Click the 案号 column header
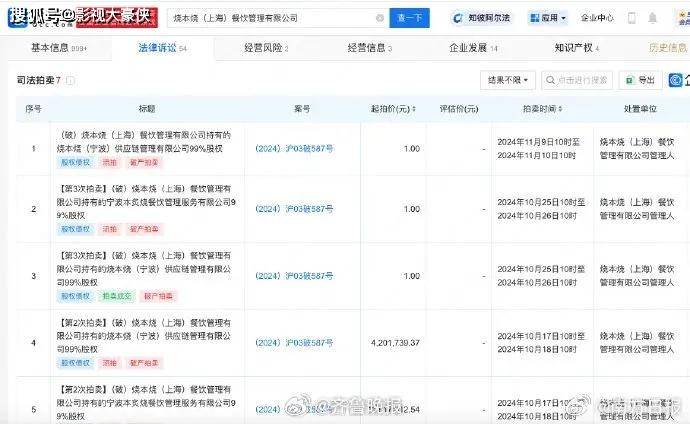The width and height of the screenshot is (690, 424). click(x=302, y=109)
